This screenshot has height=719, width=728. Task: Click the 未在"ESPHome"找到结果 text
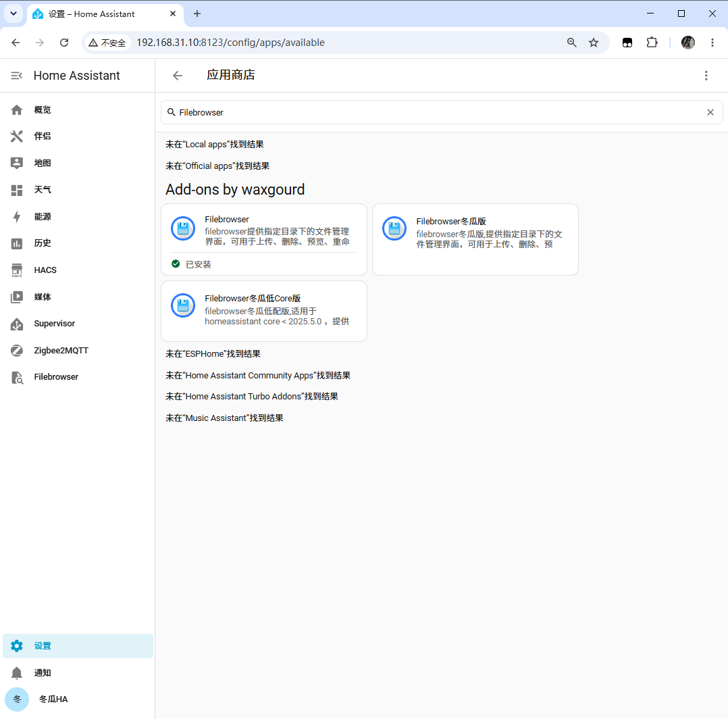tap(213, 354)
